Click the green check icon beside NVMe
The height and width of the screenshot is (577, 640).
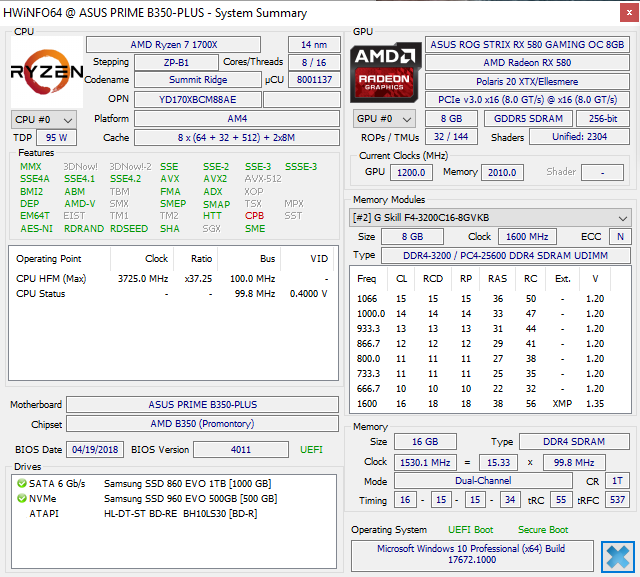click(22, 498)
